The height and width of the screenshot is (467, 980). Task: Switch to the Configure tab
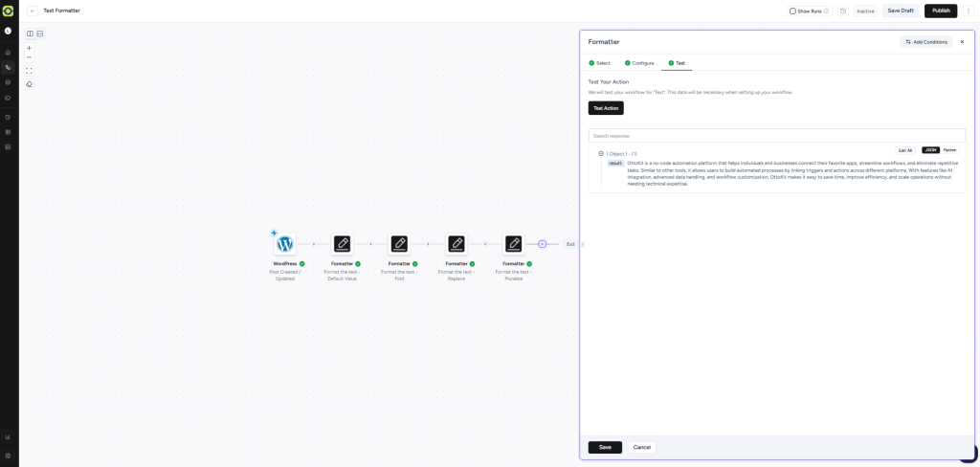pos(639,63)
